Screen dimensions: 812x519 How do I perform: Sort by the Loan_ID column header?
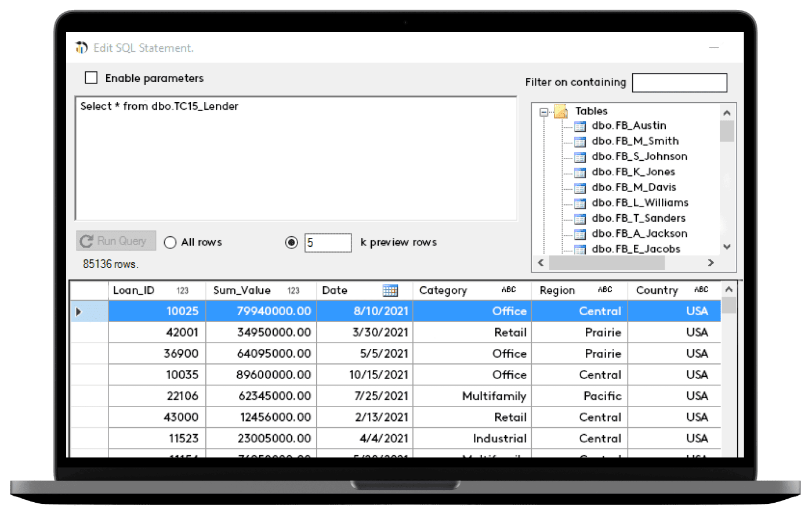(x=134, y=290)
